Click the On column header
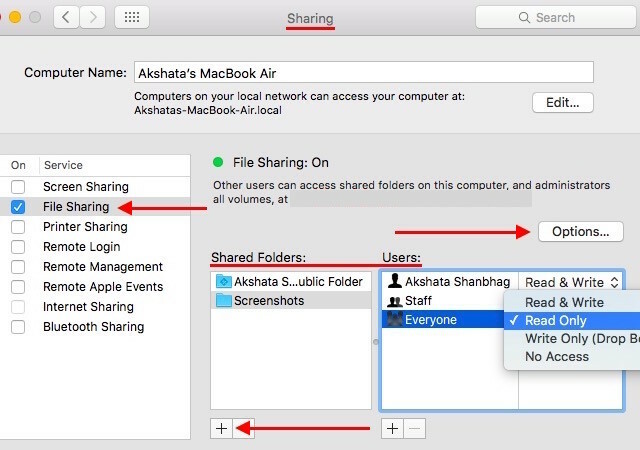Screen dimensions: 640x450 pos(18,165)
